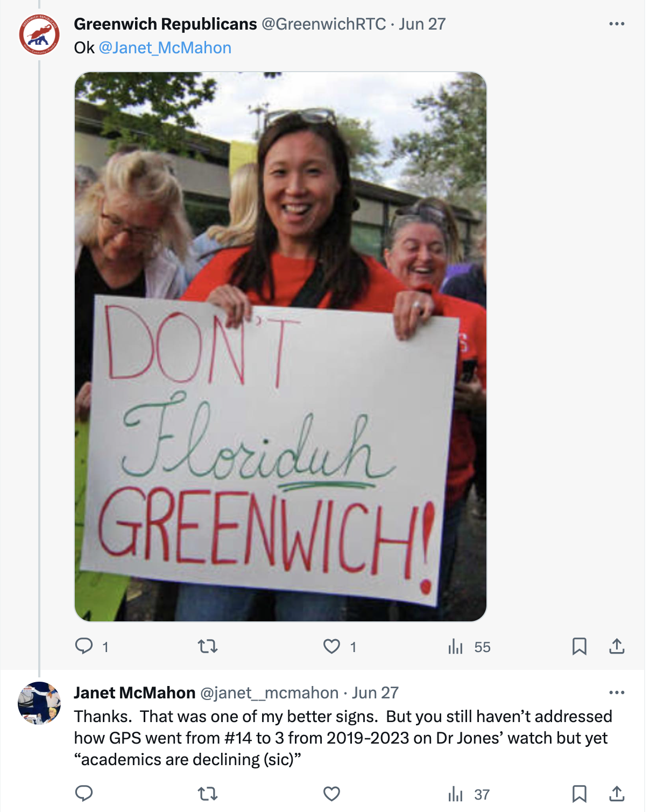Bookmark Janet McMahon's reply
Image resolution: width=650 pixels, height=812 pixels.
click(579, 794)
